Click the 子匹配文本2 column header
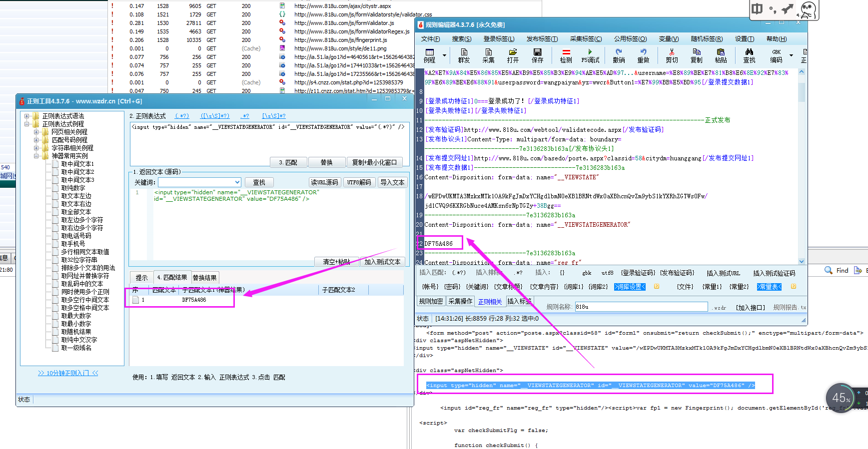This screenshot has width=868, height=449. 343,290
